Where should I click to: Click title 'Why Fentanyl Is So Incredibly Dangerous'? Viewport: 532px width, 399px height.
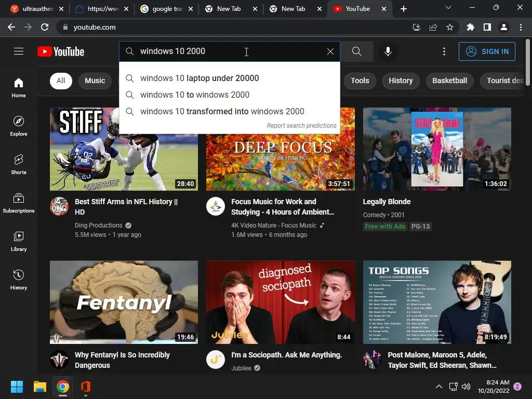coord(122,360)
